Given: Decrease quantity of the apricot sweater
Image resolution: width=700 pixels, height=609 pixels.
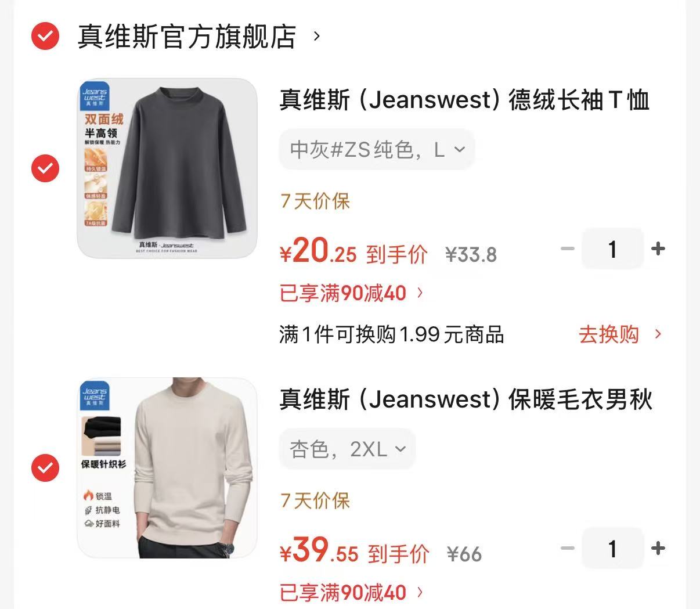Looking at the screenshot, I should point(567,549).
